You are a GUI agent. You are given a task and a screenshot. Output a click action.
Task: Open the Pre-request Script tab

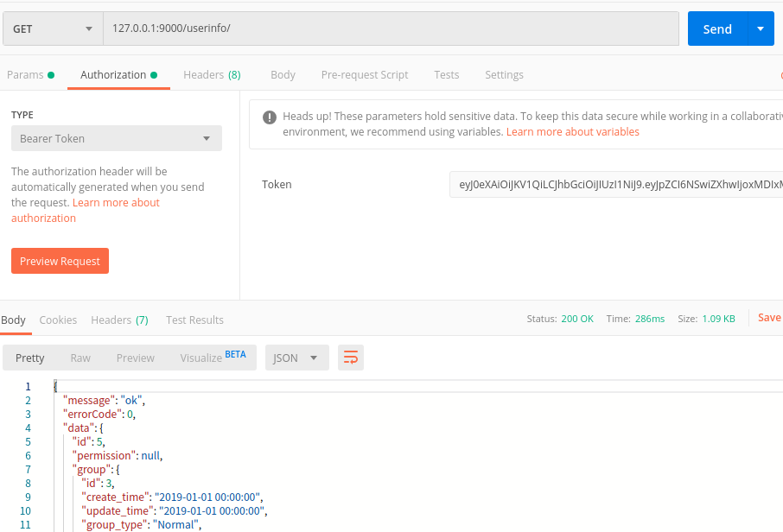(x=365, y=75)
